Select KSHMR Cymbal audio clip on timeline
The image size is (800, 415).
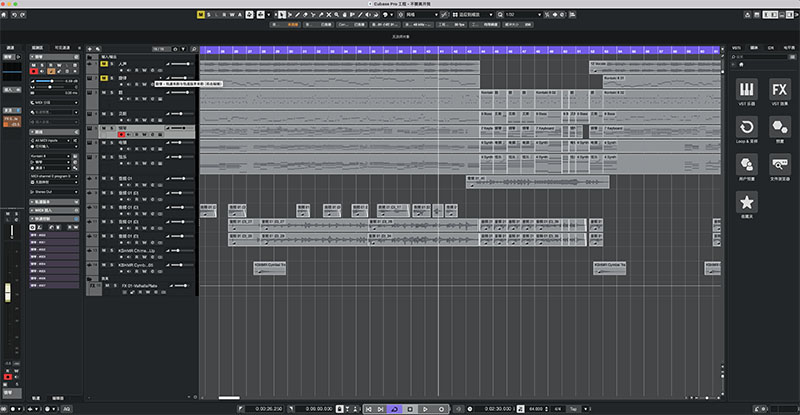269,268
